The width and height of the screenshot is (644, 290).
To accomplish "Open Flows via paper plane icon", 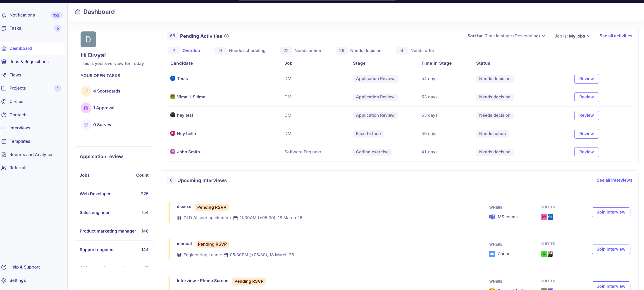I will click(x=4, y=75).
